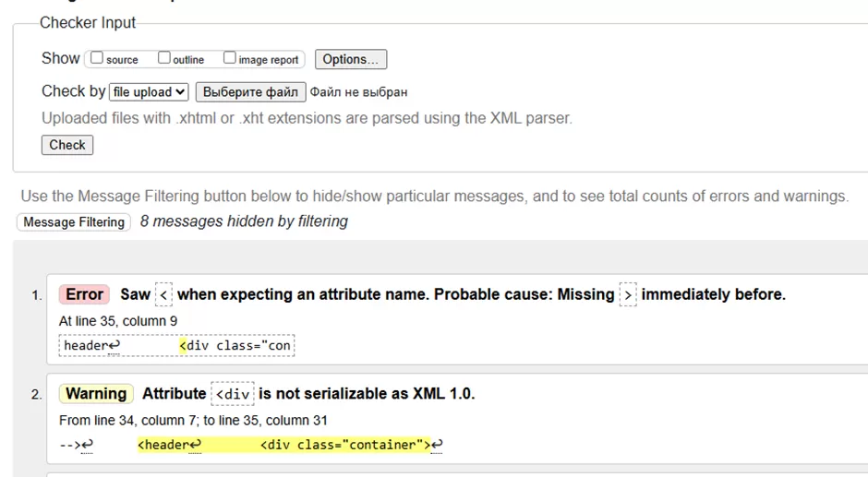
Task: Toggle the outline checkbox
Action: point(164,59)
